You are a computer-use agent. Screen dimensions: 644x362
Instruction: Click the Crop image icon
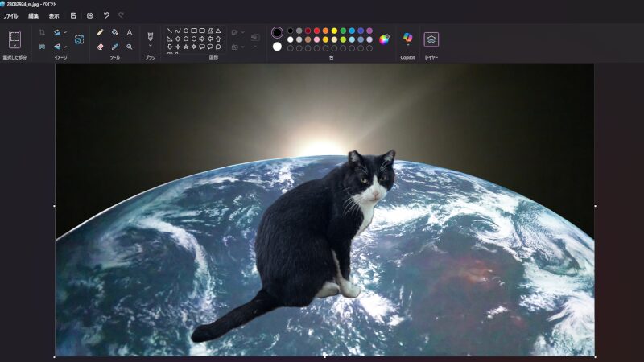tap(42, 32)
